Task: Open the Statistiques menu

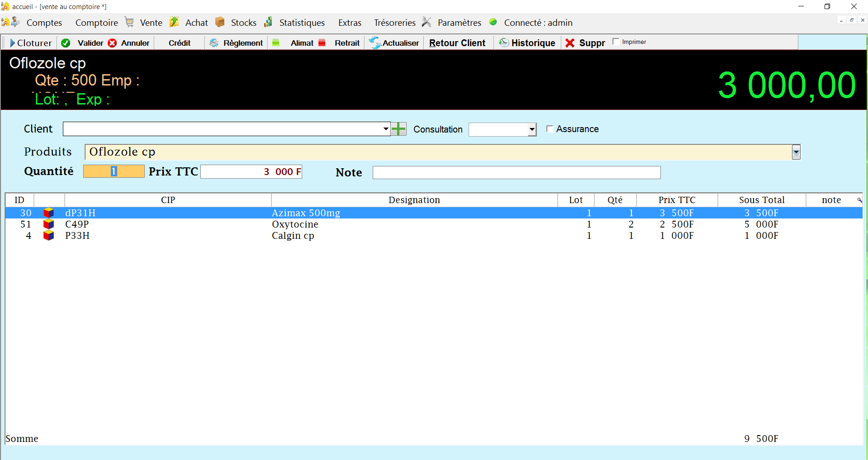Action: click(x=302, y=23)
